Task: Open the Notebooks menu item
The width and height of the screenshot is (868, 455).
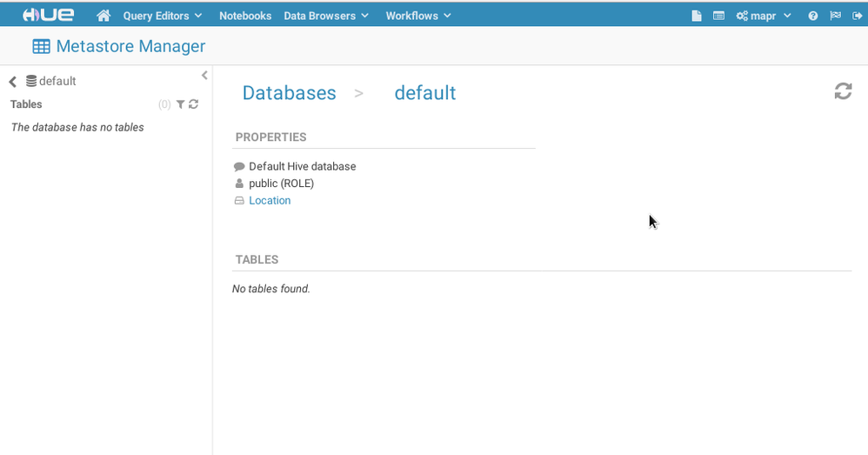Action: click(x=245, y=16)
